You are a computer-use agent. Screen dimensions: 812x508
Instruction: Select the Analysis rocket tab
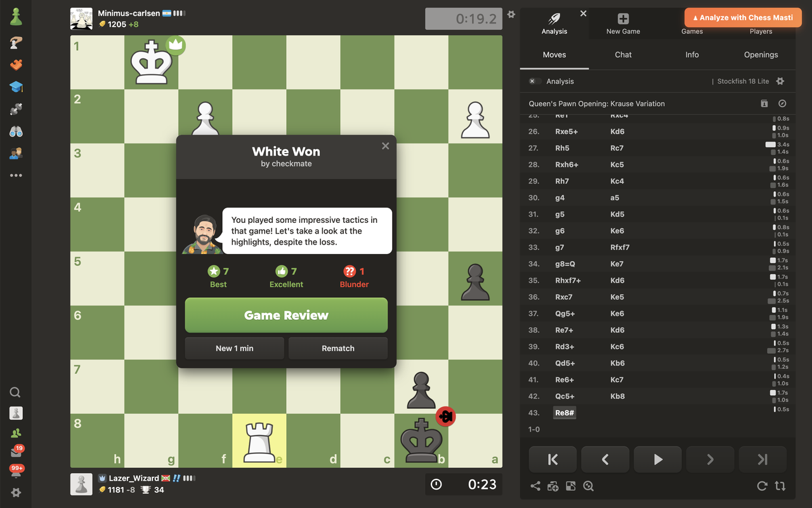click(x=554, y=23)
